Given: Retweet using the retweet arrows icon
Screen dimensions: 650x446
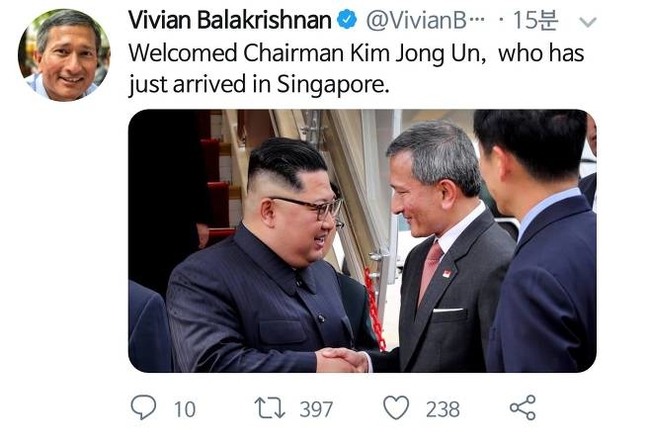Looking at the screenshot, I should tap(270, 408).
